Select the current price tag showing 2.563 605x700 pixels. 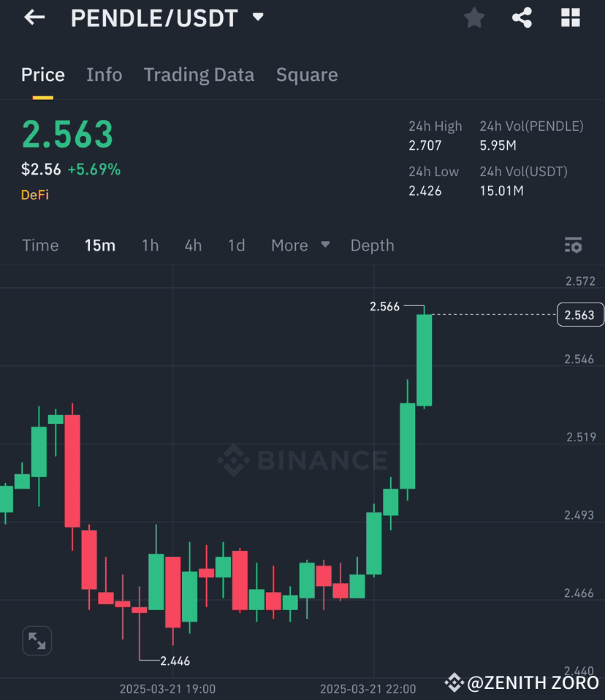(580, 315)
